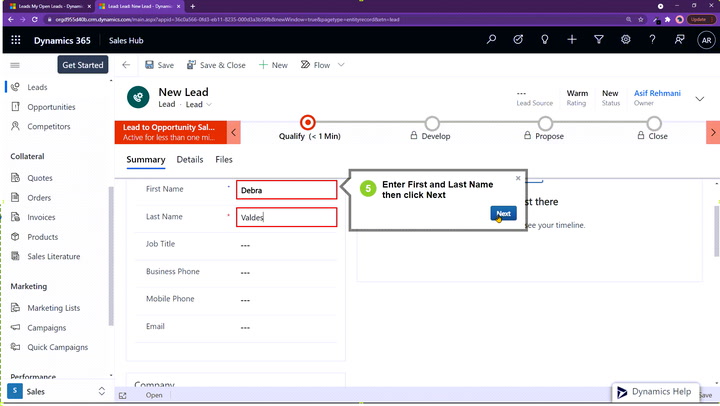This screenshot has height=406, width=720.
Task: Open the Dynamics 365 app launcher grid
Action: (x=16, y=40)
